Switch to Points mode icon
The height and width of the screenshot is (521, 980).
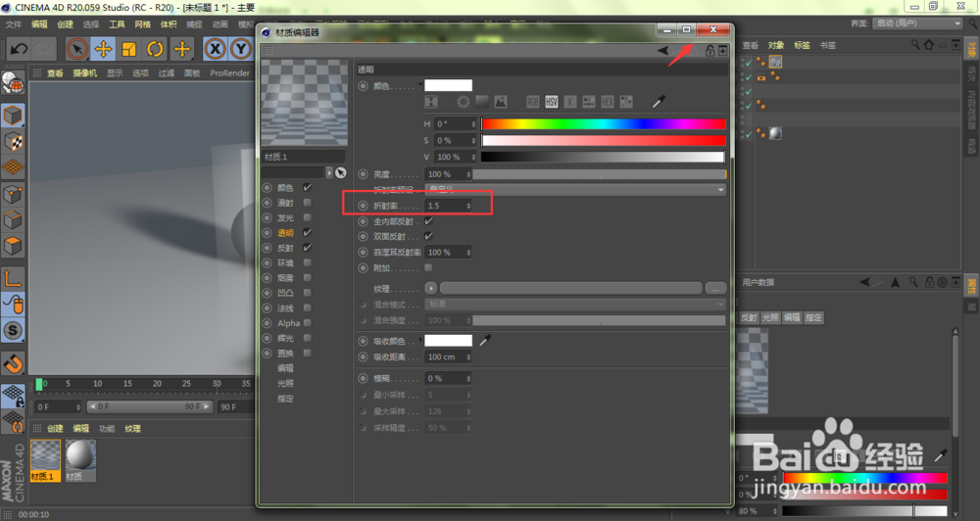[13, 194]
